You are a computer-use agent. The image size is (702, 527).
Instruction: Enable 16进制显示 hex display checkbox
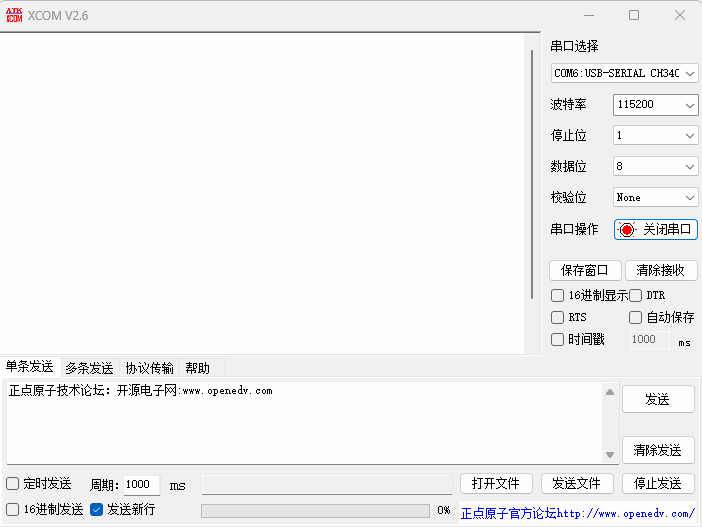(x=557, y=296)
